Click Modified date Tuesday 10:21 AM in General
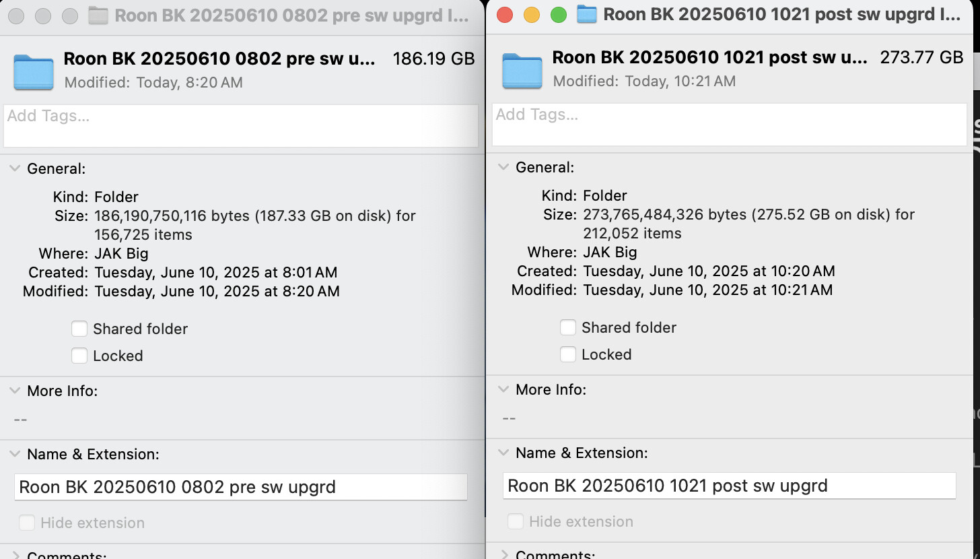Screen dimensions: 980x559 tap(708, 290)
